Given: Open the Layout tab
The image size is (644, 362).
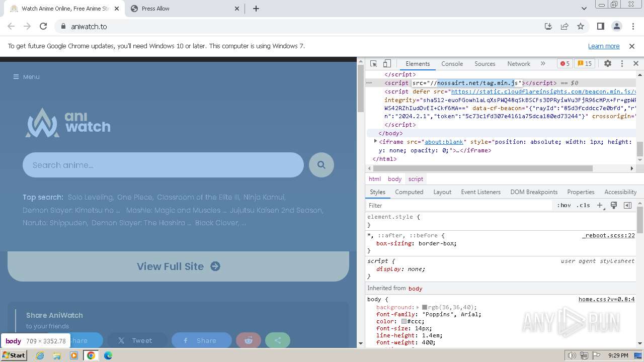Looking at the screenshot, I should 442,192.
